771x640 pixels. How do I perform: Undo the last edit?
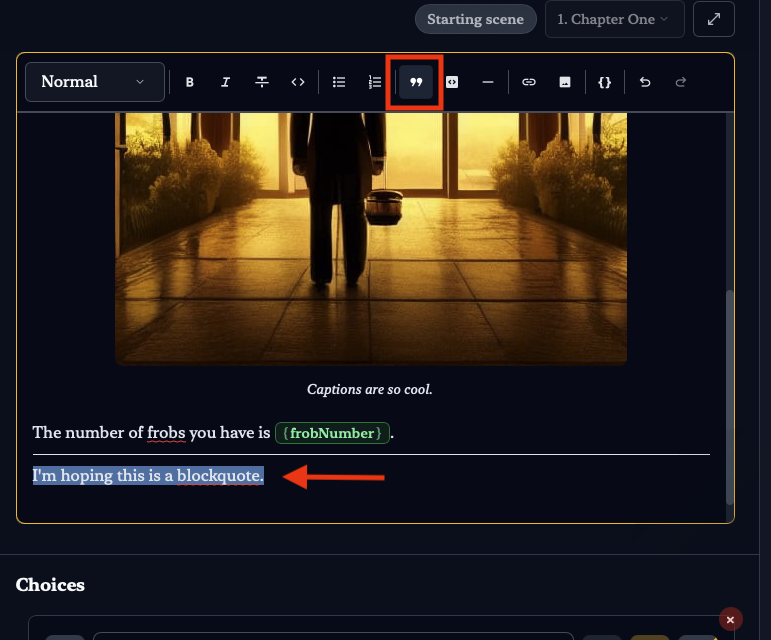645,82
